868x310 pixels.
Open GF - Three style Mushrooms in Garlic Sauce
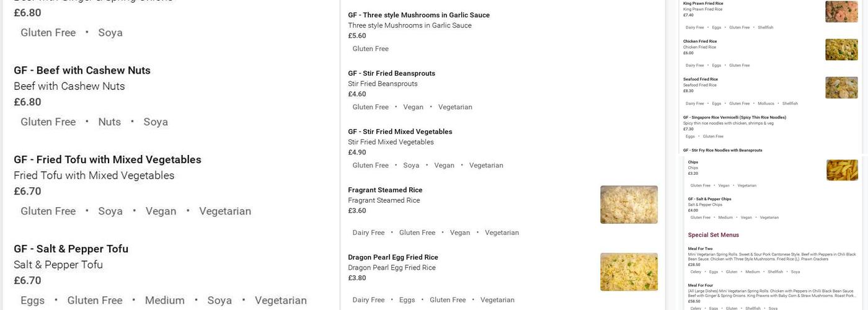pos(418,15)
